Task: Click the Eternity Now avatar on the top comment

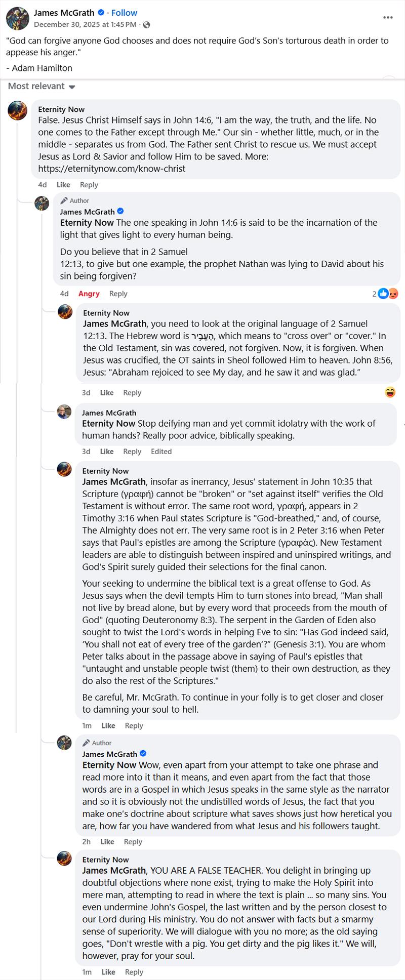Action: [17, 110]
